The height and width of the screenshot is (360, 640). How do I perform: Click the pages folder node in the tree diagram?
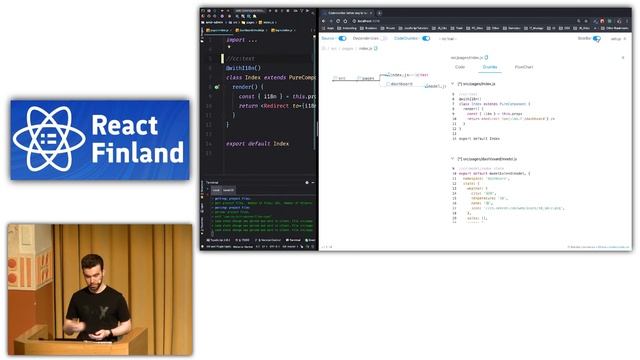pyautogui.click(x=366, y=78)
